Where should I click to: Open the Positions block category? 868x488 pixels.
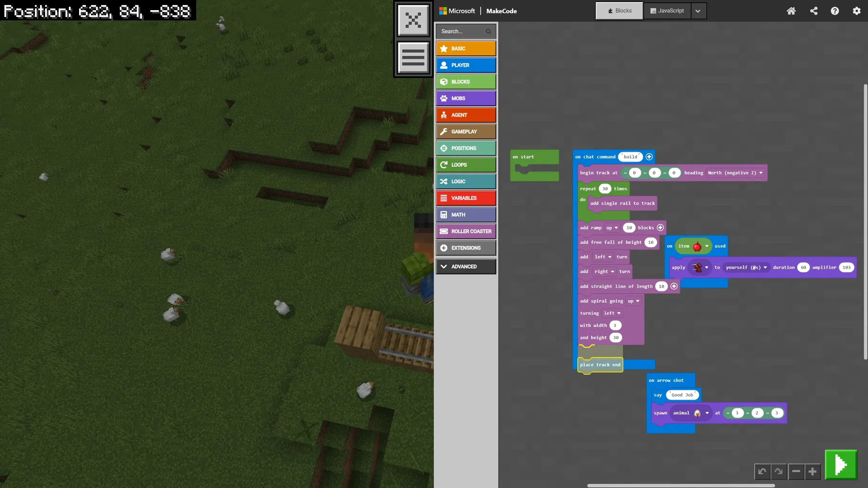(x=466, y=148)
